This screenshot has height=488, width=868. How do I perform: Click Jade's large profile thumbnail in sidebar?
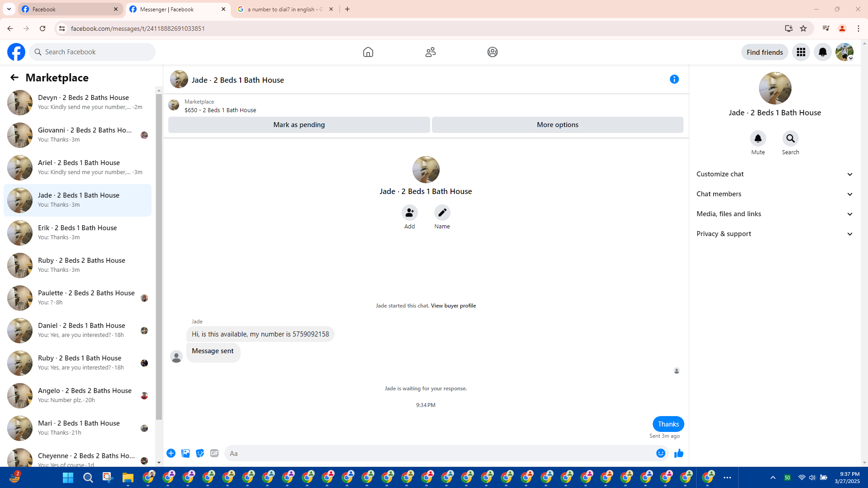coord(775,88)
